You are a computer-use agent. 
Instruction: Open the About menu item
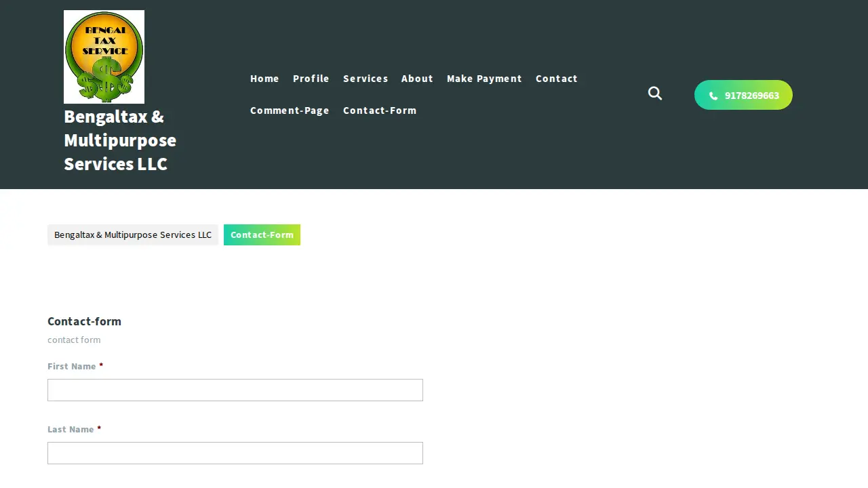(x=417, y=79)
